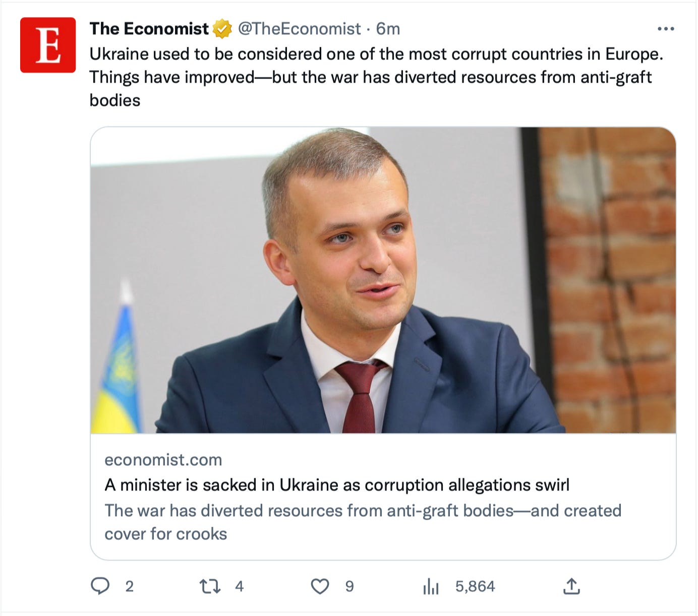This screenshot has height=616, width=698.
Task: Open the three-dot more options menu
Action: point(666,29)
